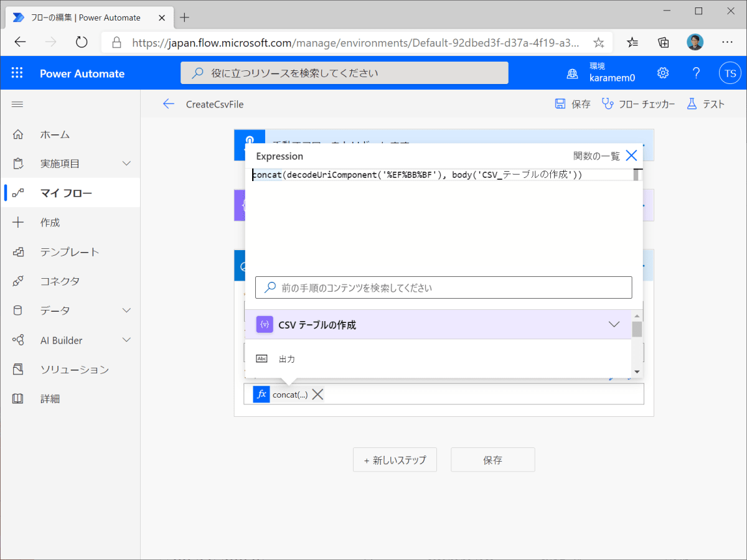The image size is (747, 560).
Task: Click the browser address bar URL
Action: [x=356, y=43]
